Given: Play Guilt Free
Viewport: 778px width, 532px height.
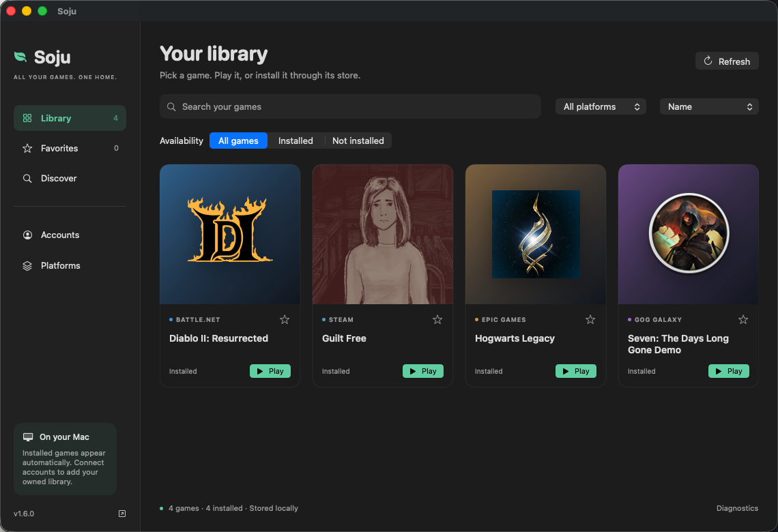Looking at the screenshot, I should point(422,371).
